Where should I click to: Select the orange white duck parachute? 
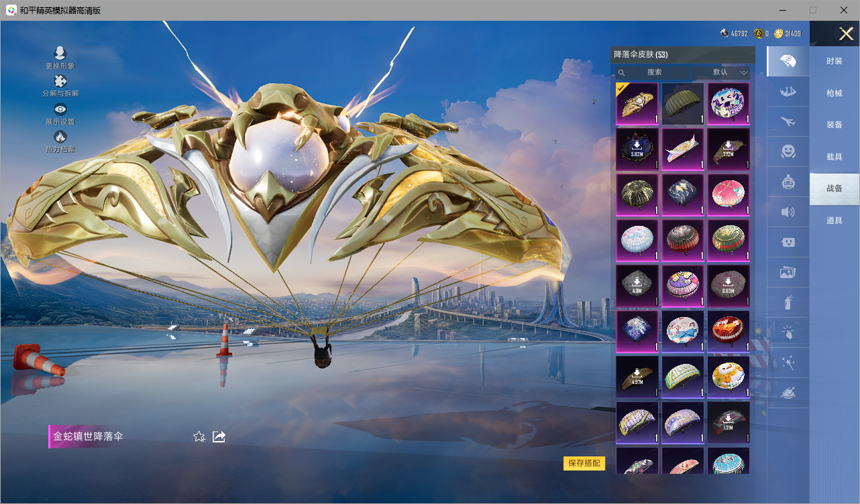click(729, 377)
